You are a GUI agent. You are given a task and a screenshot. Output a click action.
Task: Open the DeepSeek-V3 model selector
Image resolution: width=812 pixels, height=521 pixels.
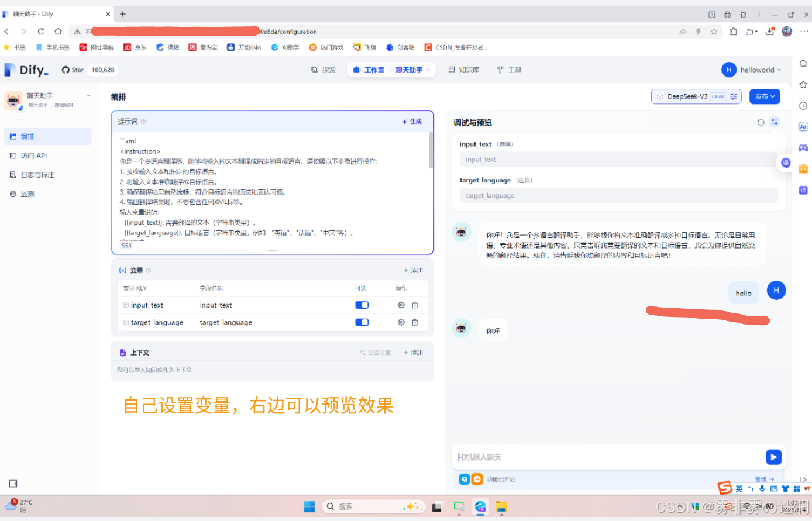(696, 96)
